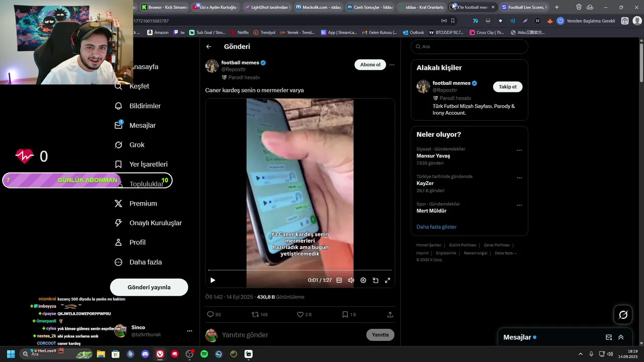Open Grok floating button

click(x=623, y=315)
